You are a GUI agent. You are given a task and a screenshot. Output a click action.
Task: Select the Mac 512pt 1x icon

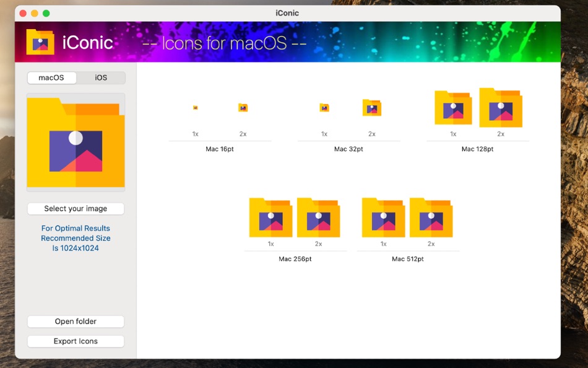383,217
